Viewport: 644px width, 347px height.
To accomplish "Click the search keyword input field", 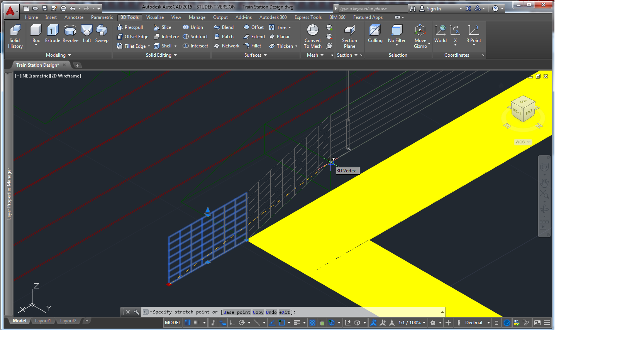I will click(372, 8).
